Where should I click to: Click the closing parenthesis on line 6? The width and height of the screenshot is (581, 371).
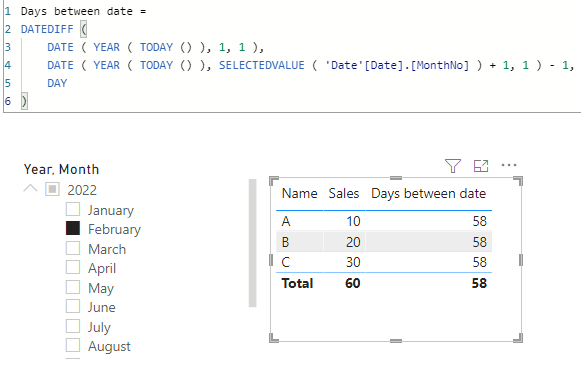pyautogui.click(x=24, y=101)
